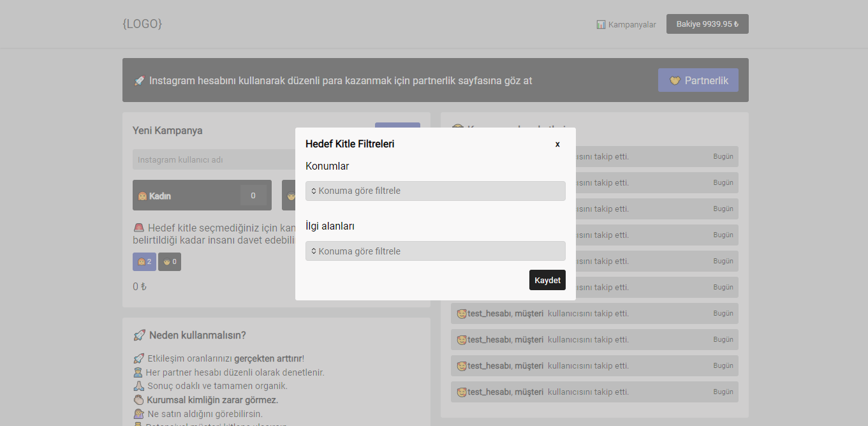868x426 pixels.
Task: Click the female badge showing 2
Action: pyautogui.click(x=144, y=261)
